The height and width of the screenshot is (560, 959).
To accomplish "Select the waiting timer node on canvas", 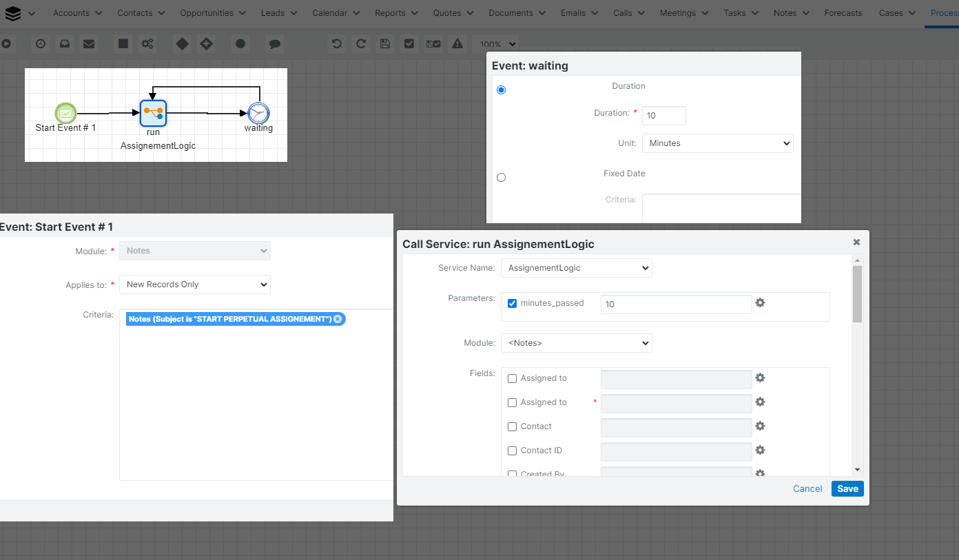I will point(258,113).
